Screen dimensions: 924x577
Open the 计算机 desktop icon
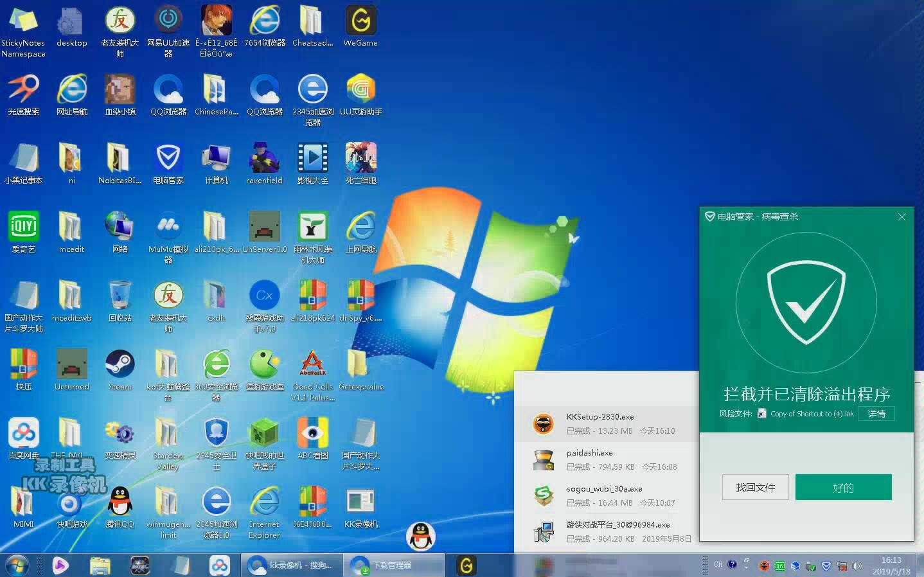(217, 163)
